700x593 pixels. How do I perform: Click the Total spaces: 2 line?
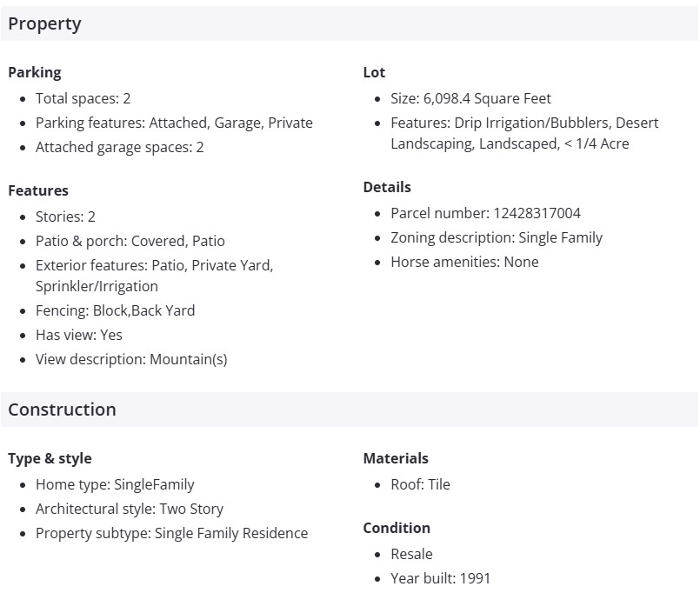pos(83,98)
